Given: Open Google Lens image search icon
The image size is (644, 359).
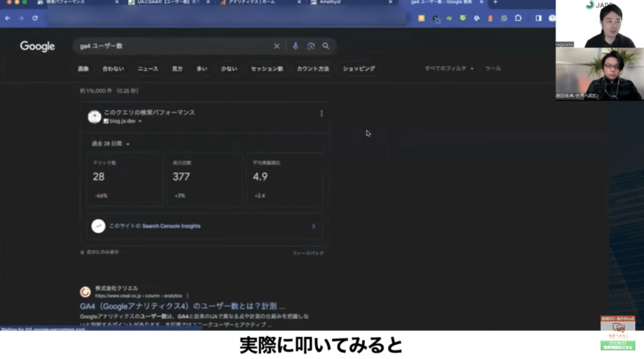Looking at the screenshot, I should pyautogui.click(x=311, y=46).
